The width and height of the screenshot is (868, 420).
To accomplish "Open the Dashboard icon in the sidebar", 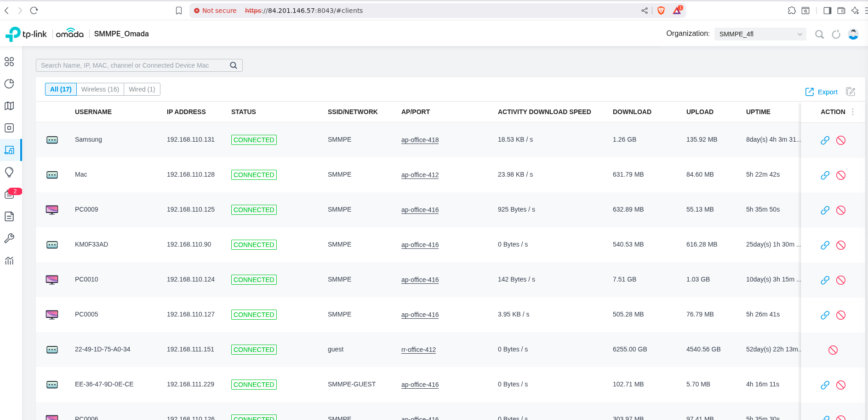I will point(9,62).
